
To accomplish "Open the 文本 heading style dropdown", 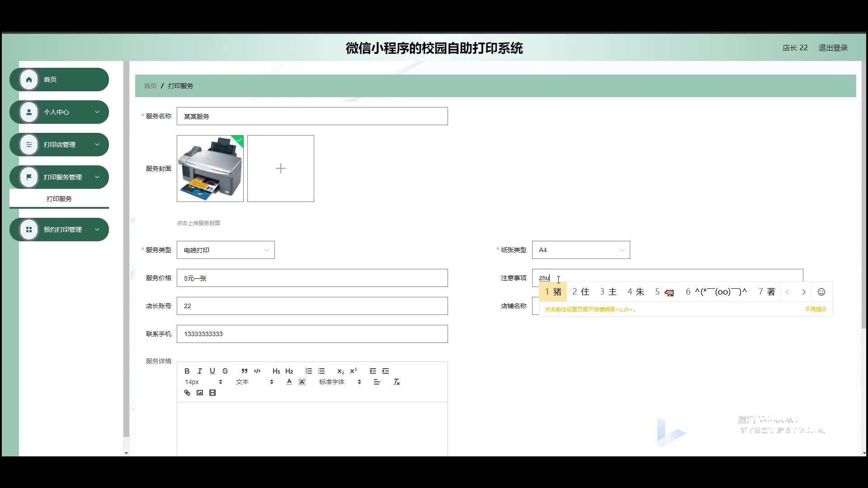I will 254,382.
